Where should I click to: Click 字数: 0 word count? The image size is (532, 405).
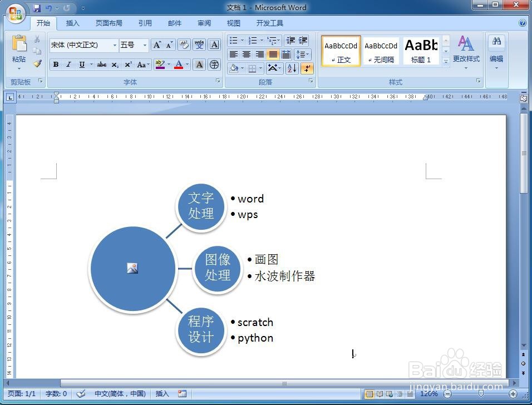point(56,393)
